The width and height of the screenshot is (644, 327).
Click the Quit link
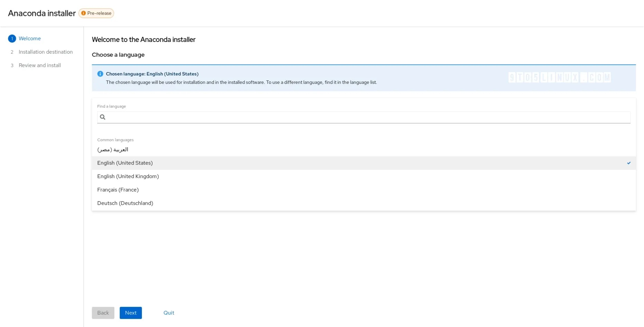(169, 313)
